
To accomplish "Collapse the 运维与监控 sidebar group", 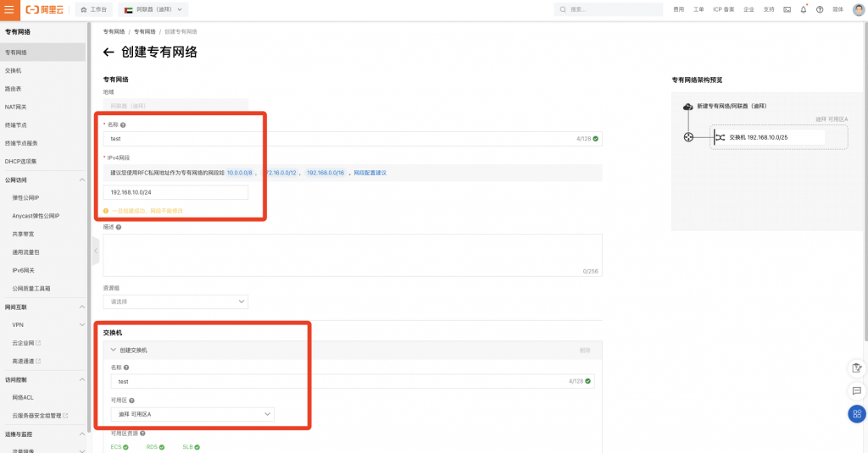I will click(82, 434).
